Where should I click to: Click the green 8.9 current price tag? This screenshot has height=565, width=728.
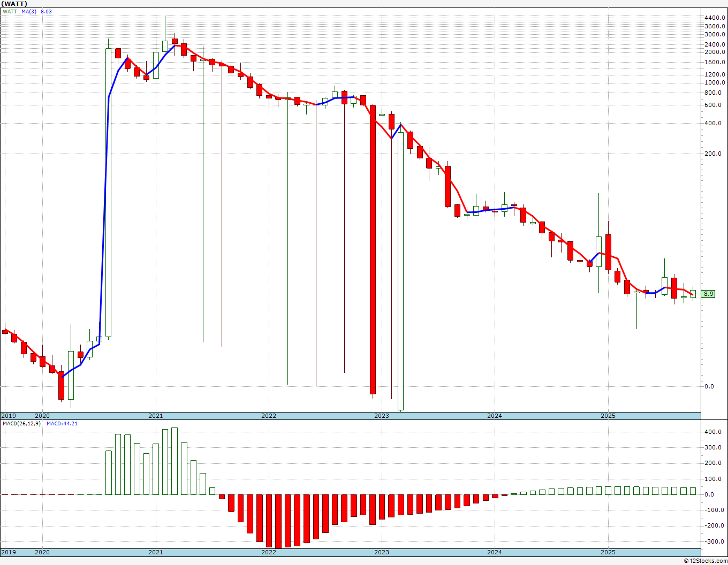(708, 294)
